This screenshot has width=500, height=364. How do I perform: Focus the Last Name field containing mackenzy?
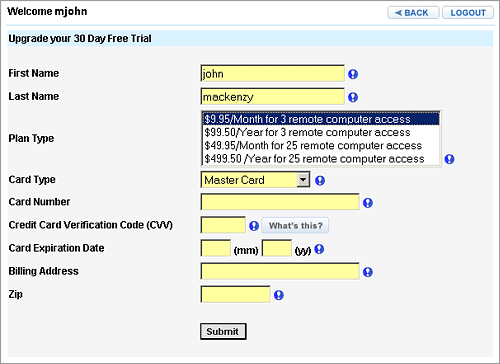click(x=272, y=96)
